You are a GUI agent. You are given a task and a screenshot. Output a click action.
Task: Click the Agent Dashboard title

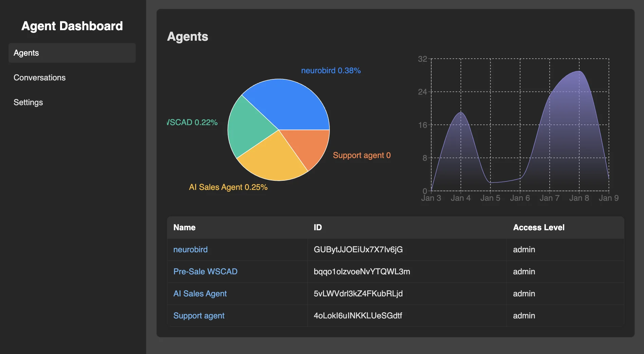click(72, 26)
